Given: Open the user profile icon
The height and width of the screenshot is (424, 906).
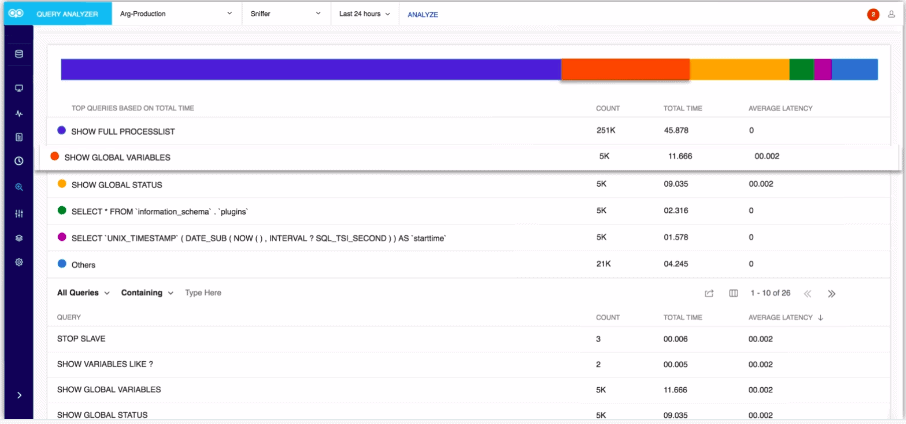Looking at the screenshot, I should pyautogui.click(x=892, y=14).
